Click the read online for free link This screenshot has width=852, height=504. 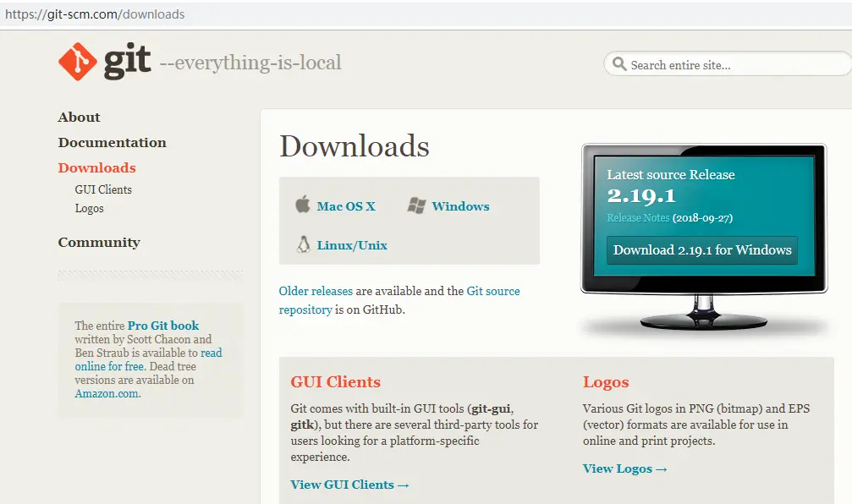(148, 359)
